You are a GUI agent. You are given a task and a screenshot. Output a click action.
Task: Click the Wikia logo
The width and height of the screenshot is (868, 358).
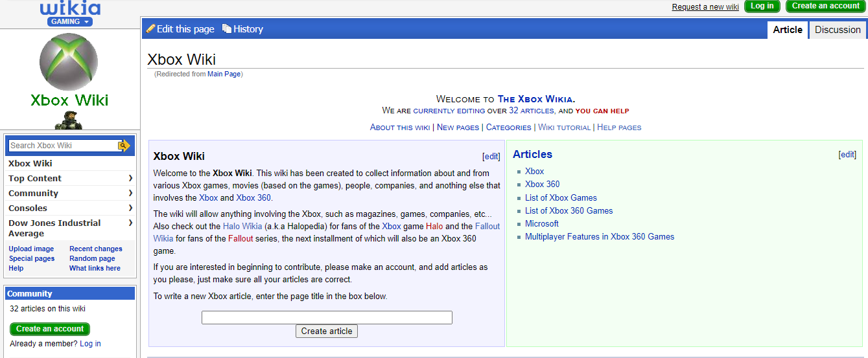pos(70,8)
